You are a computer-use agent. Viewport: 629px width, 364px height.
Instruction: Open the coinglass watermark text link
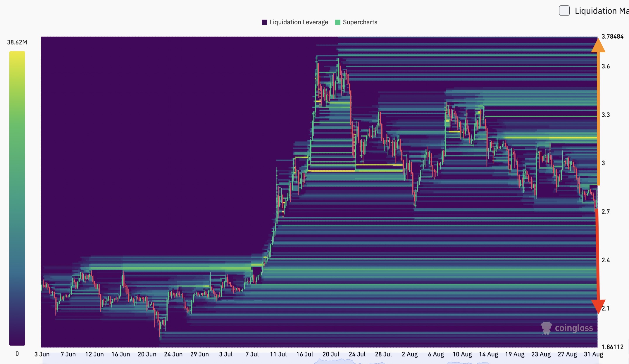coord(574,328)
